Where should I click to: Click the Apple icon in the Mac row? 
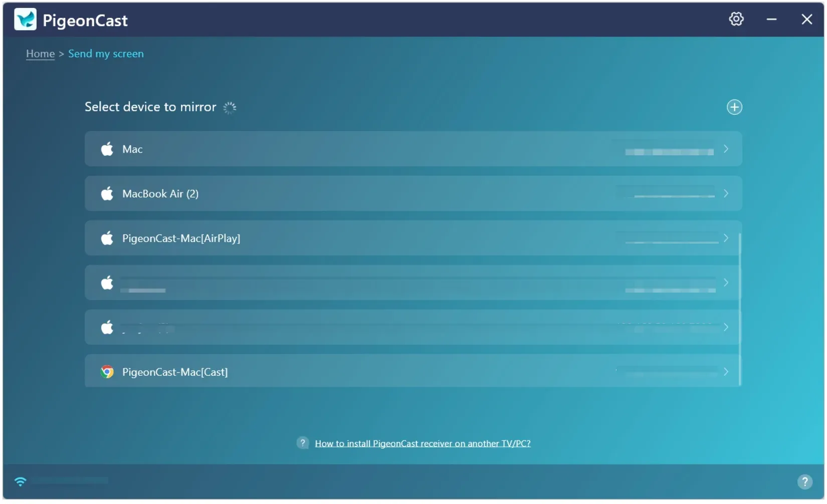pos(107,149)
